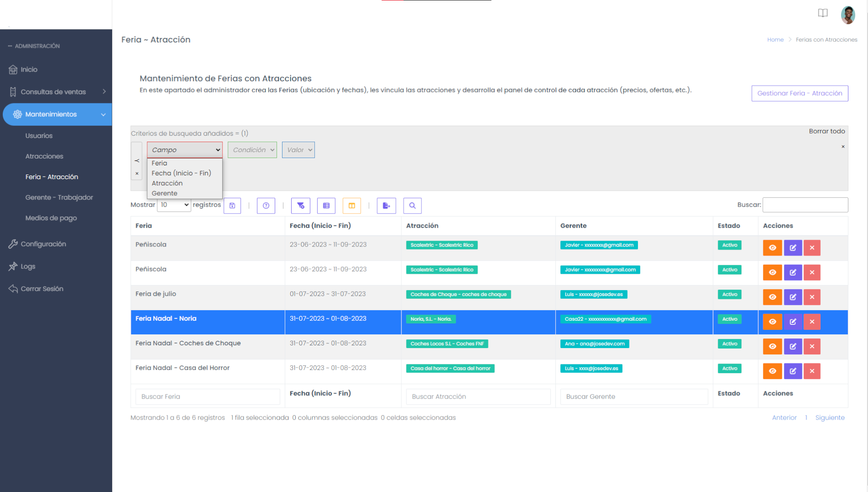Open the book icon in top bar
The width and height of the screenshot is (868, 492).
coord(822,13)
